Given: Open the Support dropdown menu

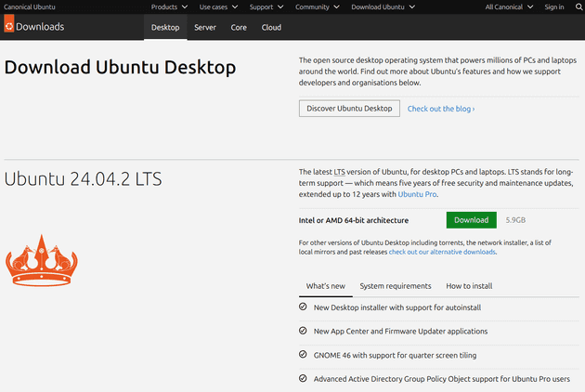Looking at the screenshot, I should click(266, 7).
